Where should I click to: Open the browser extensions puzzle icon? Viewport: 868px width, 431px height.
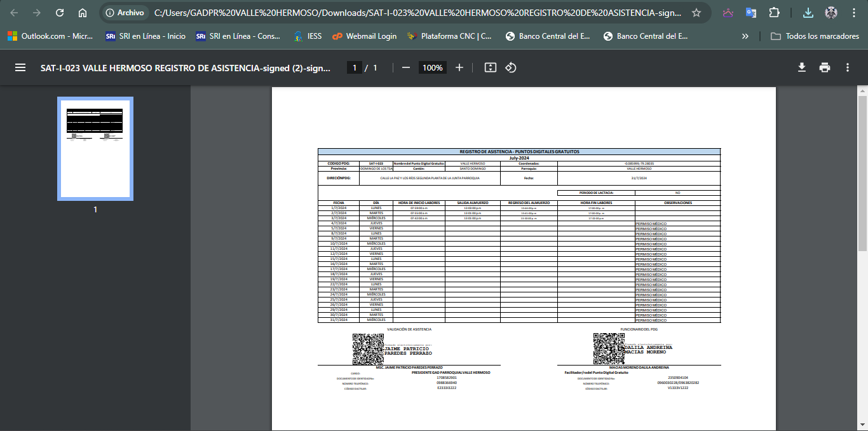click(x=774, y=13)
